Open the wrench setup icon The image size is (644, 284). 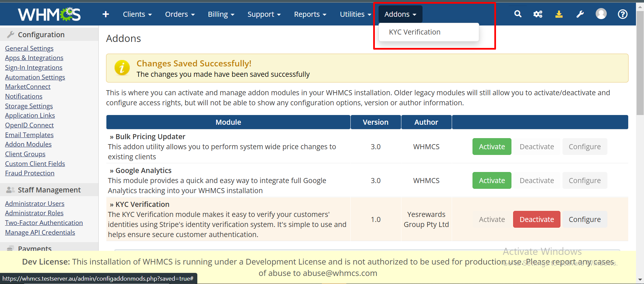tap(580, 14)
